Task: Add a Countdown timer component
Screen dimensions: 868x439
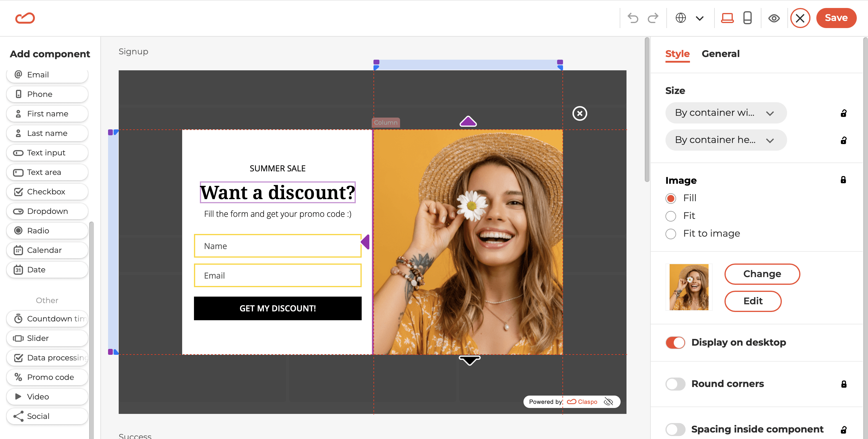Action: (47, 319)
